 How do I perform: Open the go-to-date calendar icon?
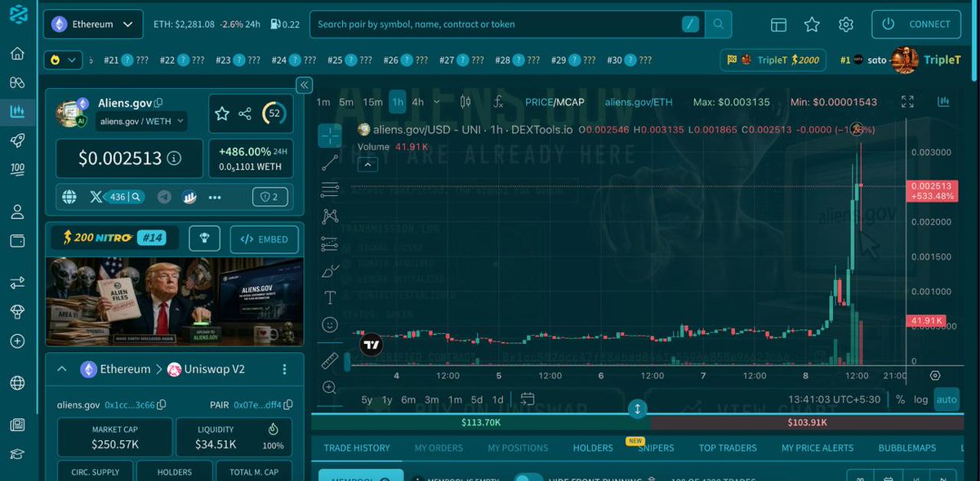pyautogui.click(x=528, y=399)
